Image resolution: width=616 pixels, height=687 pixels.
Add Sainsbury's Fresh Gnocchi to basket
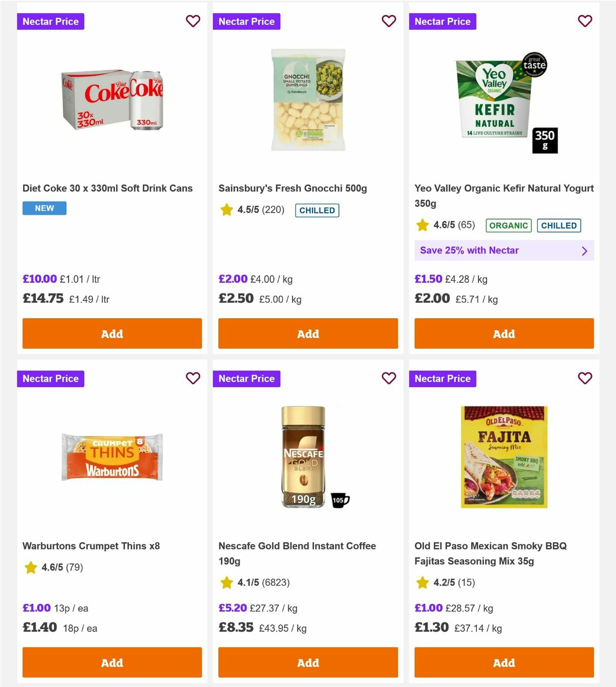coord(308,333)
